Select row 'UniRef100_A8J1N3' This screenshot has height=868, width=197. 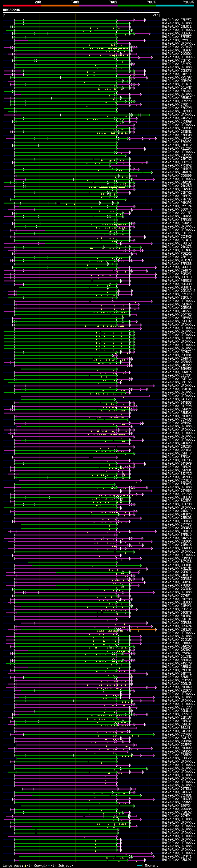click(x=177, y=260)
